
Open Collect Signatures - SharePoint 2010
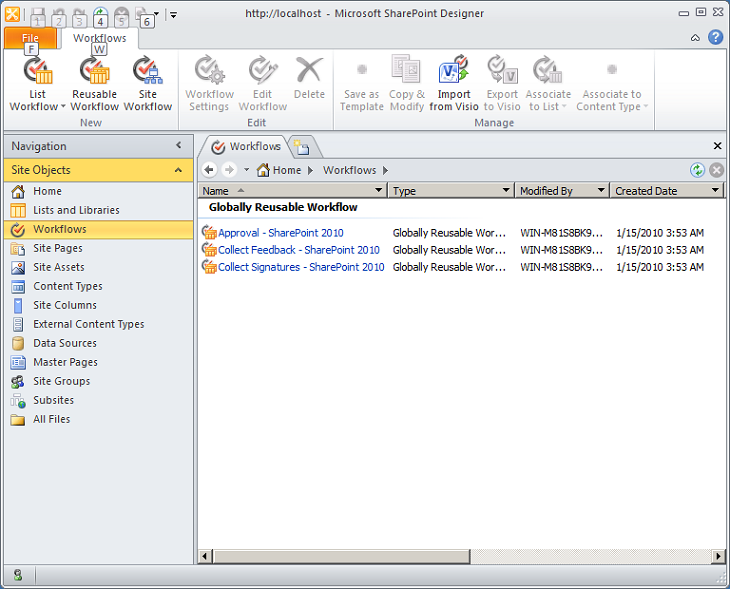click(x=301, y=267)
